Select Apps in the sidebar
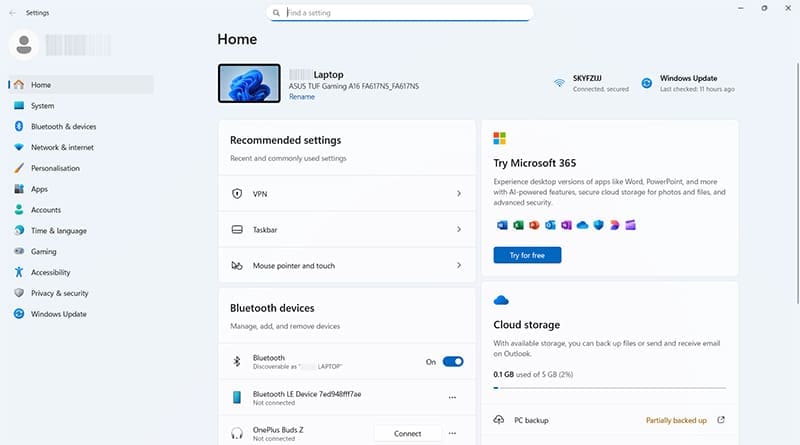This screenshot has width=800, height=445. tap(81, 189)
